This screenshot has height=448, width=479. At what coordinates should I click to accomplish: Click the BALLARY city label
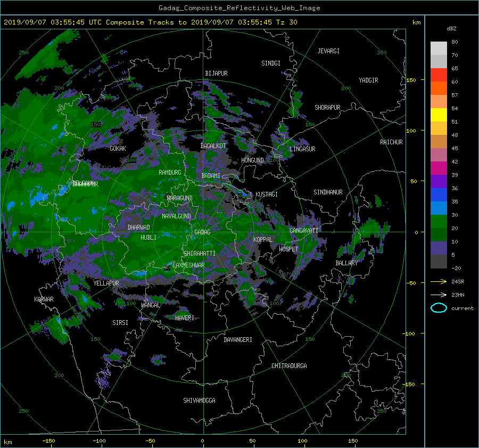[346, 263]
